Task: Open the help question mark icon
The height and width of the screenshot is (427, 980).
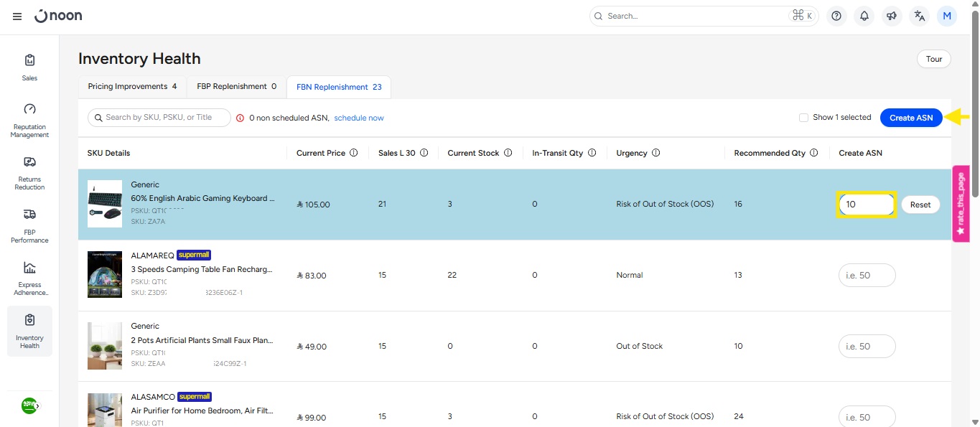Action: (x=836, y=16)
